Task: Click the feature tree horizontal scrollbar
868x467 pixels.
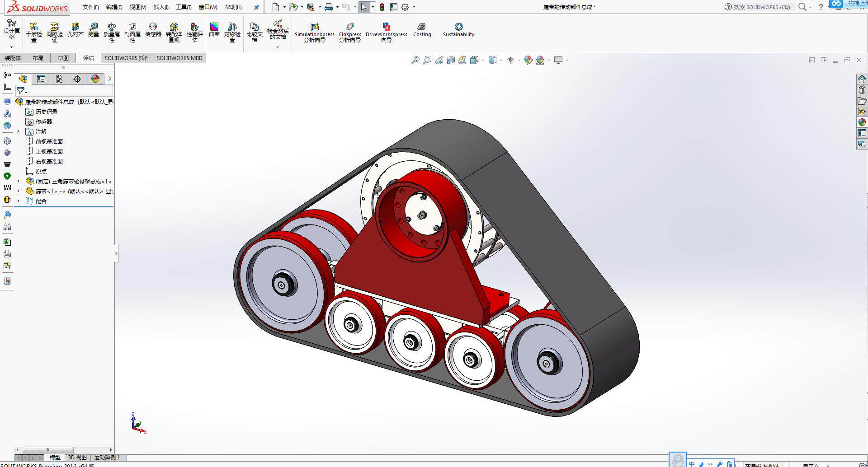Action: tap(47, 450)
